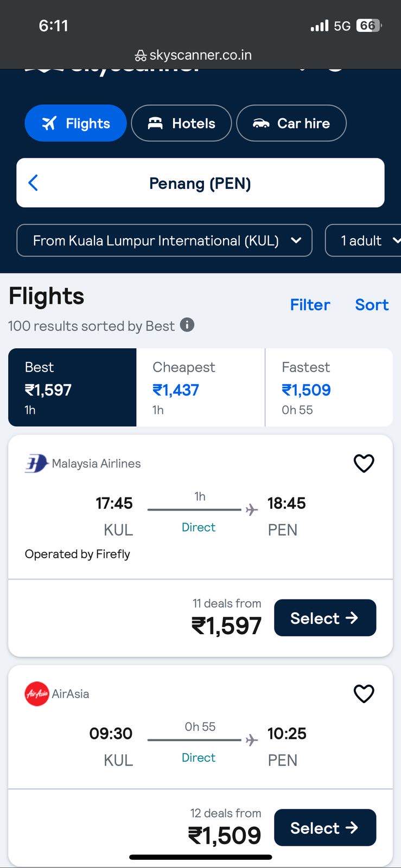Open the Filter options link
This screenshot has width=401, height=868.
point(310,305)
